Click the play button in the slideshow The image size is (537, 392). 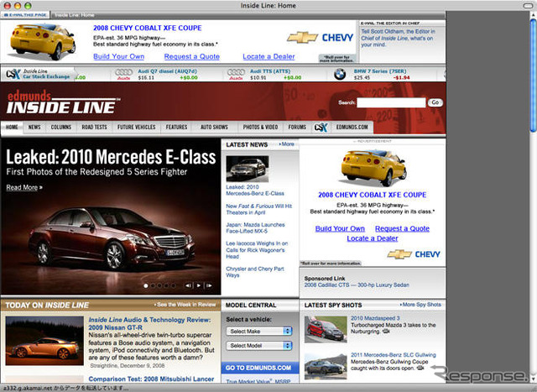[x=199, y=285]
